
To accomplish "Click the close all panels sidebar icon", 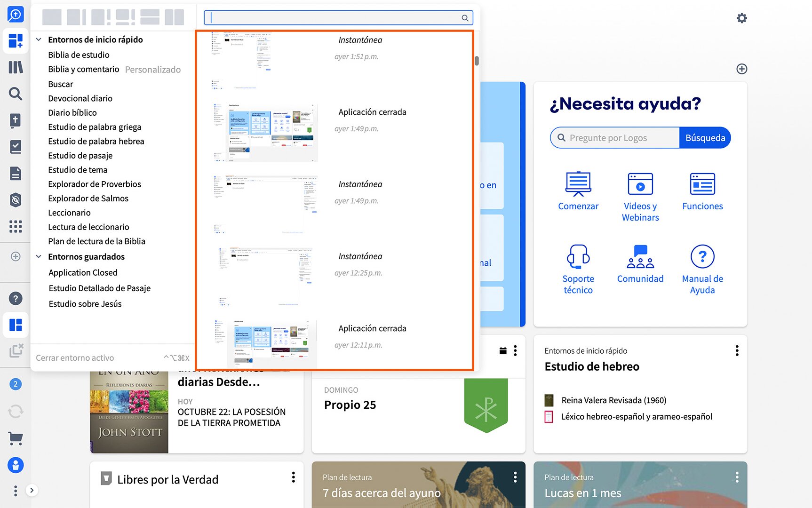I will [16, 350].
